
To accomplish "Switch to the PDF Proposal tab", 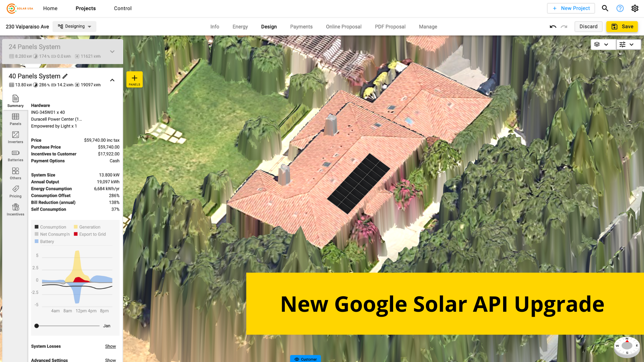I will (x=390, y=27).
